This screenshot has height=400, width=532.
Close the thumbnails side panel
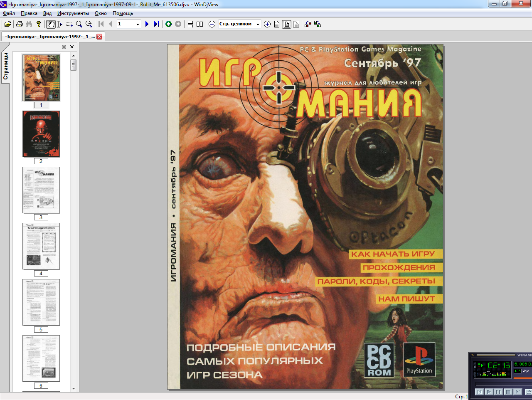click(x=72, y=47)
